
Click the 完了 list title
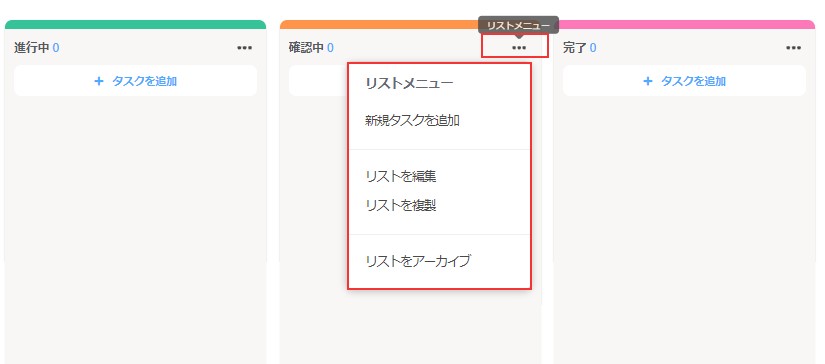[x=575, y=48]
